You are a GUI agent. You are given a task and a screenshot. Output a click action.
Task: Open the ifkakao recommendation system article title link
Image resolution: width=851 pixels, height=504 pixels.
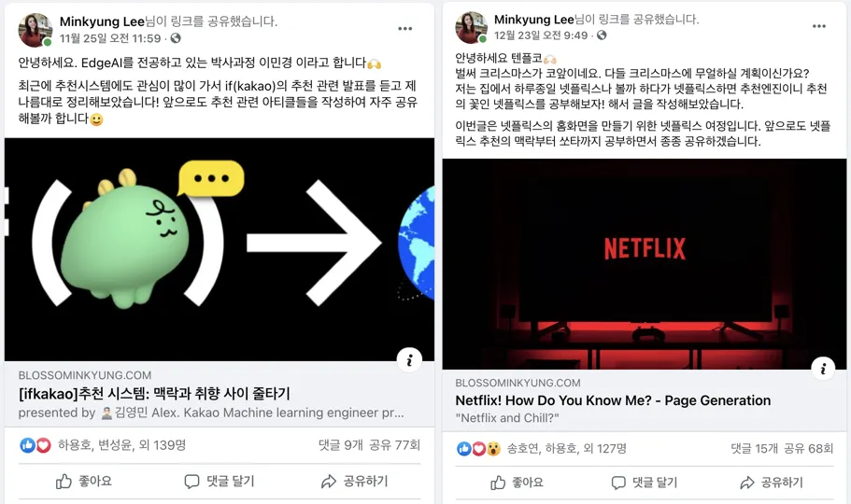154,393
